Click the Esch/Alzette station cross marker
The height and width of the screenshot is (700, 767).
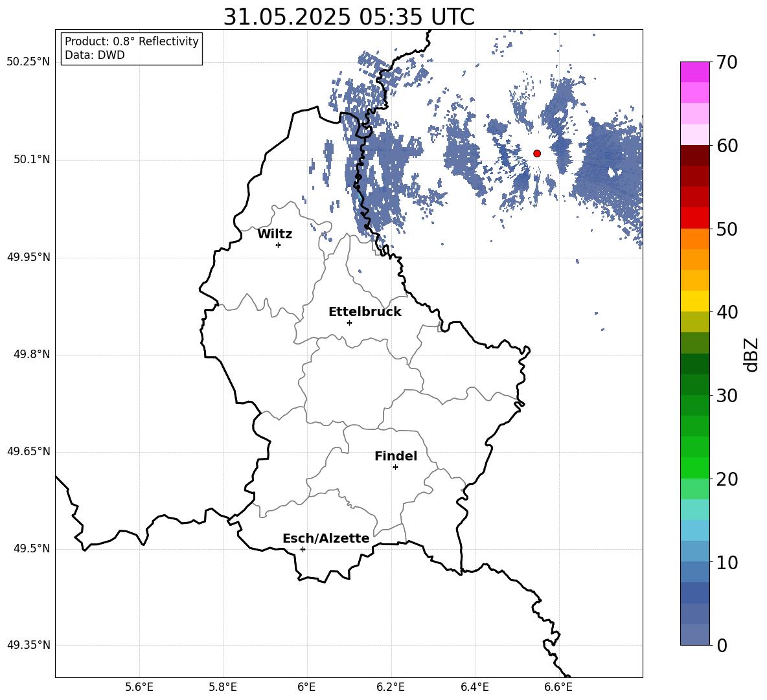[303, 549]
